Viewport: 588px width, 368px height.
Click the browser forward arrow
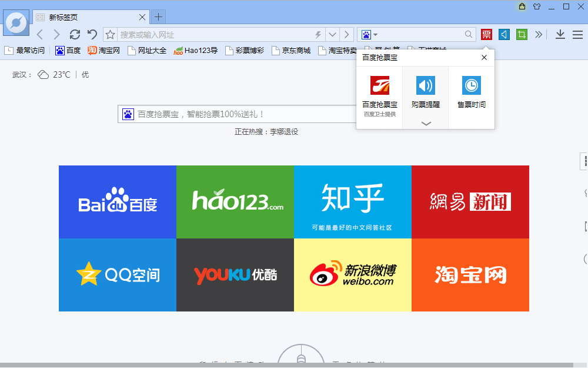[x=56, y=35]
